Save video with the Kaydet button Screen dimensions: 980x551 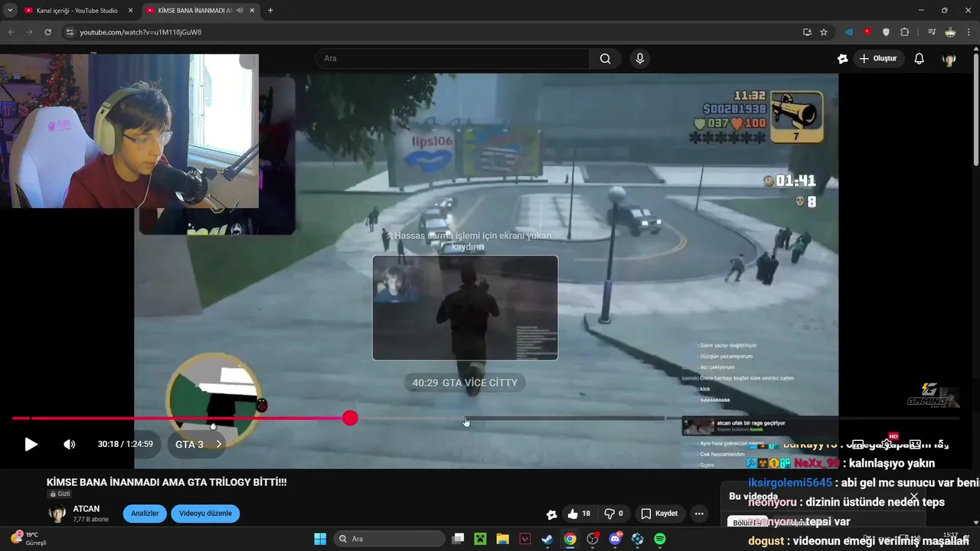click(660, 514)
